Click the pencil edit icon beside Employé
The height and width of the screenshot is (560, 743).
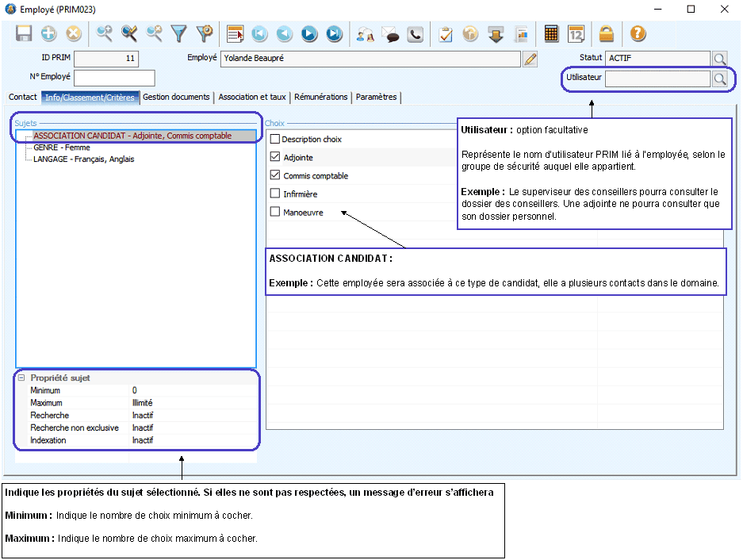click(530, 59)
